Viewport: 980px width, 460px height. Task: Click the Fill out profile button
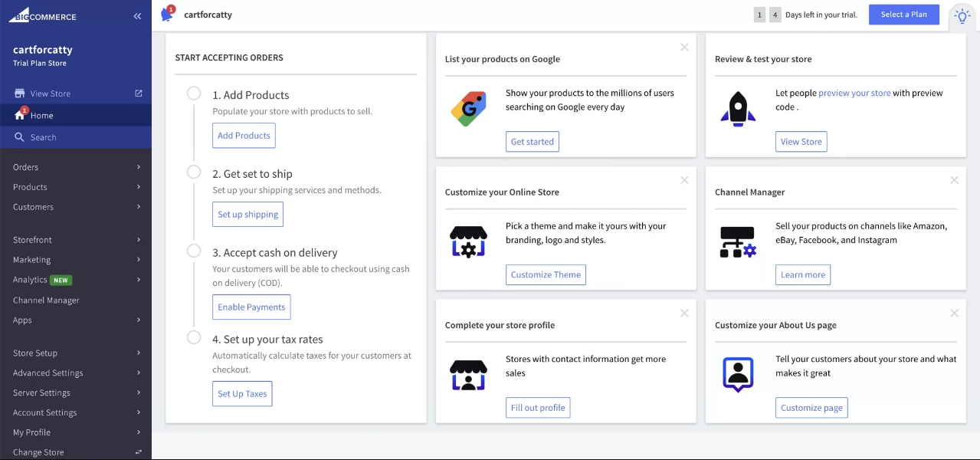(538, 408)
